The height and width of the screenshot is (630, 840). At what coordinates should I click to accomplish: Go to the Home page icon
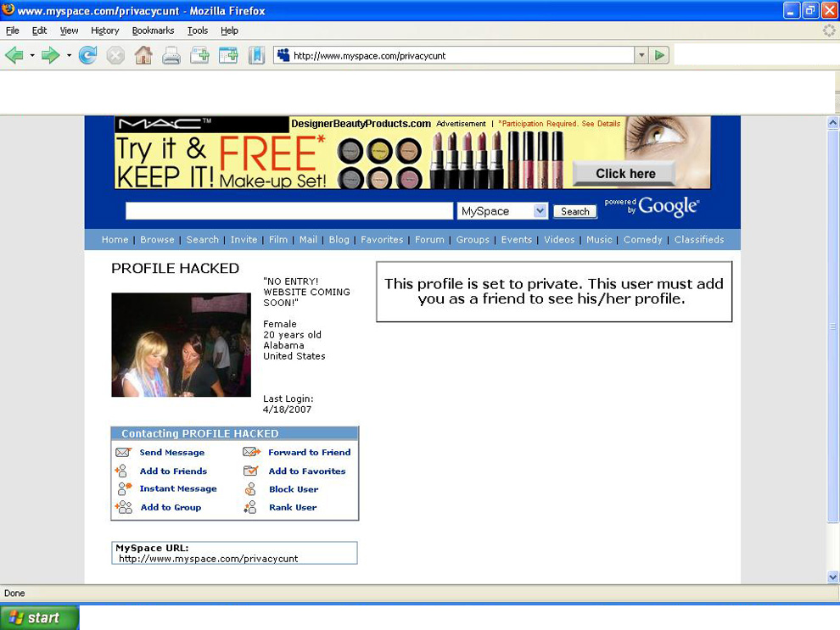coord(143,55)
